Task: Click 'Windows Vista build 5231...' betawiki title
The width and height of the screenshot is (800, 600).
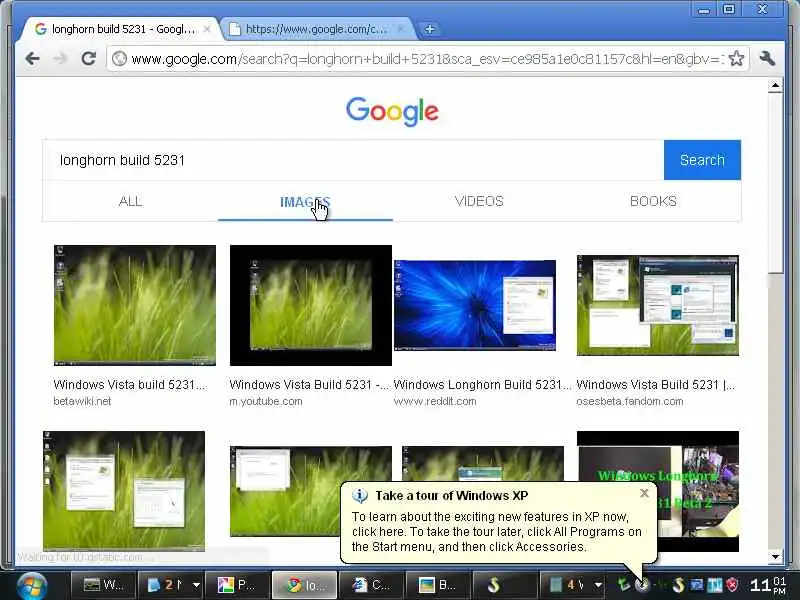Action: (x=130, y=385)
